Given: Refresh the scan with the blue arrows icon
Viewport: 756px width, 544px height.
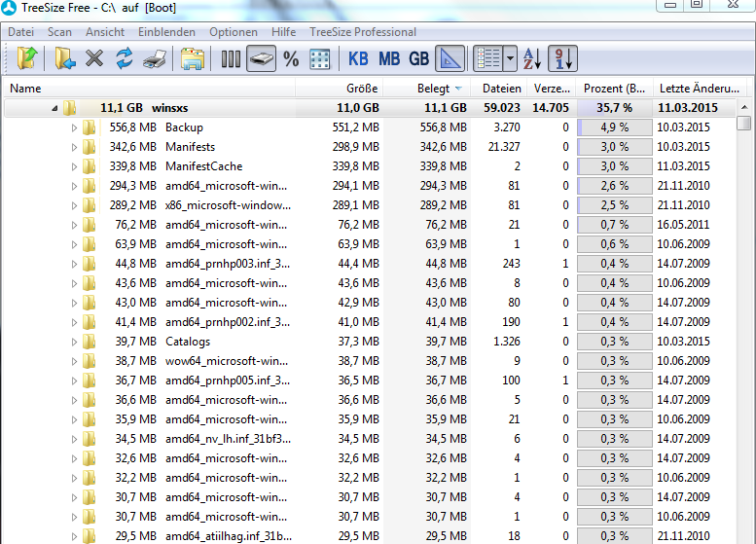Looking at the screenshot, I should (x=125, y=58).
